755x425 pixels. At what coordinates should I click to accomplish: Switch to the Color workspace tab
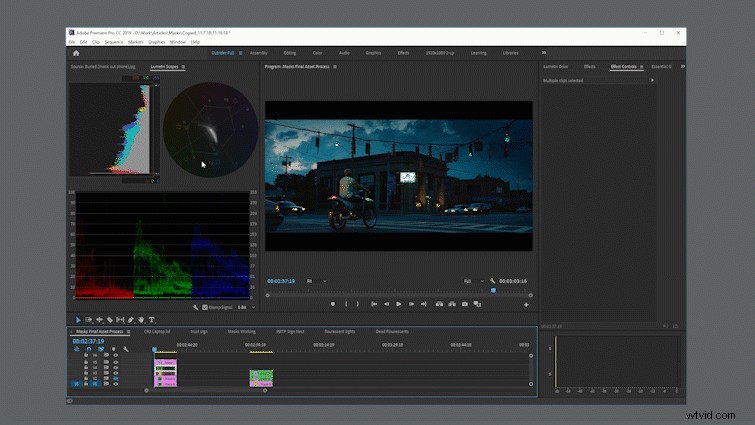[317, 53]
